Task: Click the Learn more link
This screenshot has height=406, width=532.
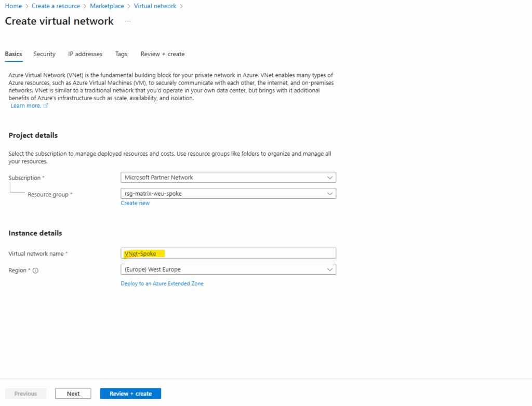Action: click(26, 106)
